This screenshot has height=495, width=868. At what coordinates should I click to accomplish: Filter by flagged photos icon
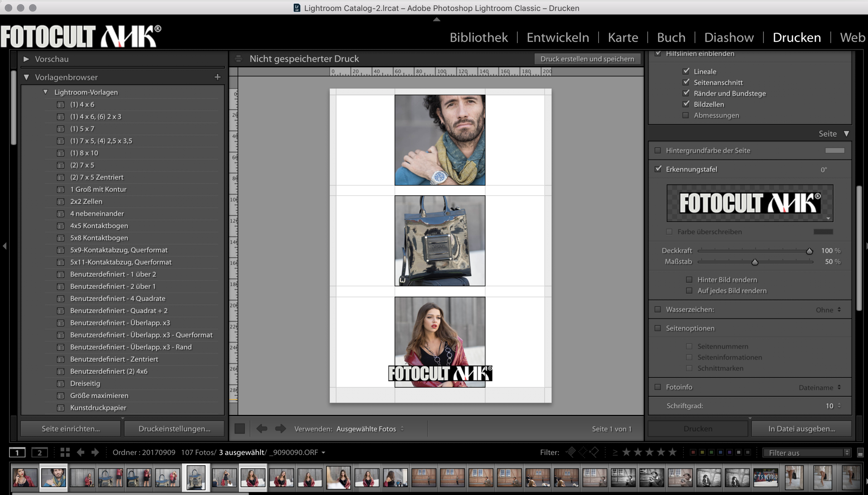point(571,452)
